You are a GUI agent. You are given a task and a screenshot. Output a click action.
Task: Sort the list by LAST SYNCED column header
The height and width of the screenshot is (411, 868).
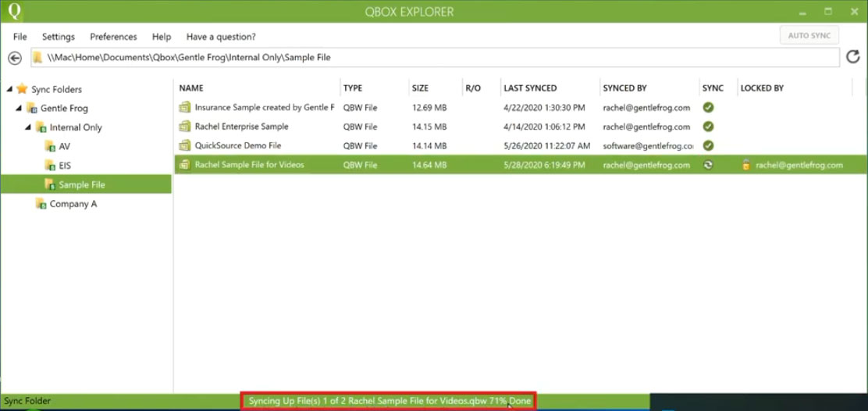pyautogui.click(x=530, y=88)
